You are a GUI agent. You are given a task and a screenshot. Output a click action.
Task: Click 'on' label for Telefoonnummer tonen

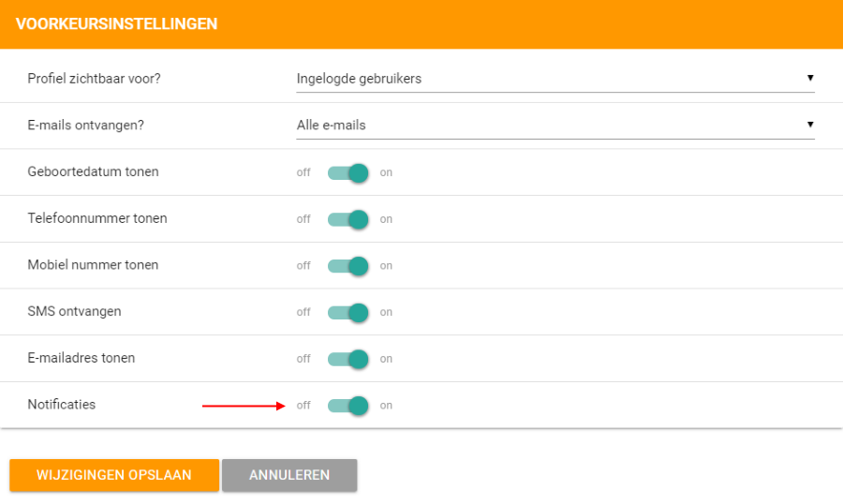click(386, 219)
